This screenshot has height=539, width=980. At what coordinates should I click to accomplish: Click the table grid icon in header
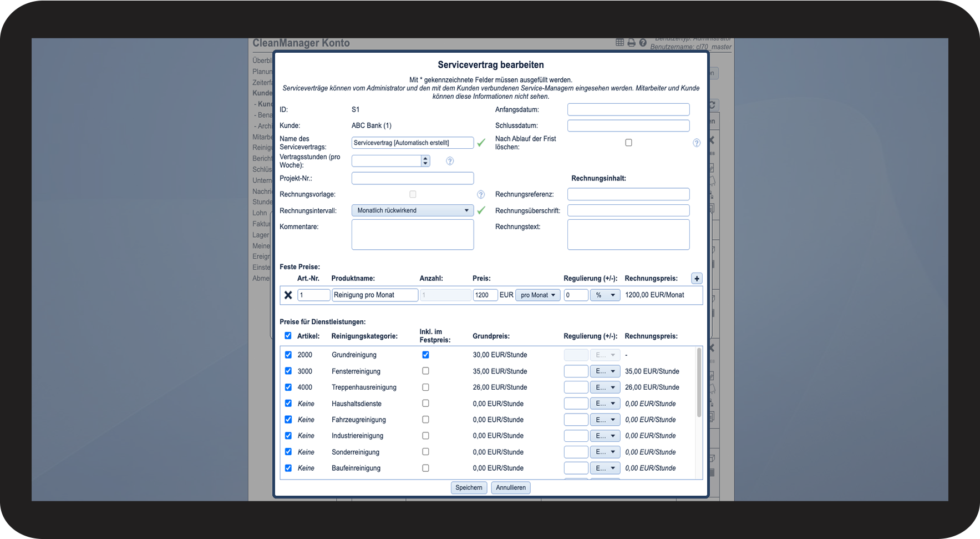click(620, 43)
